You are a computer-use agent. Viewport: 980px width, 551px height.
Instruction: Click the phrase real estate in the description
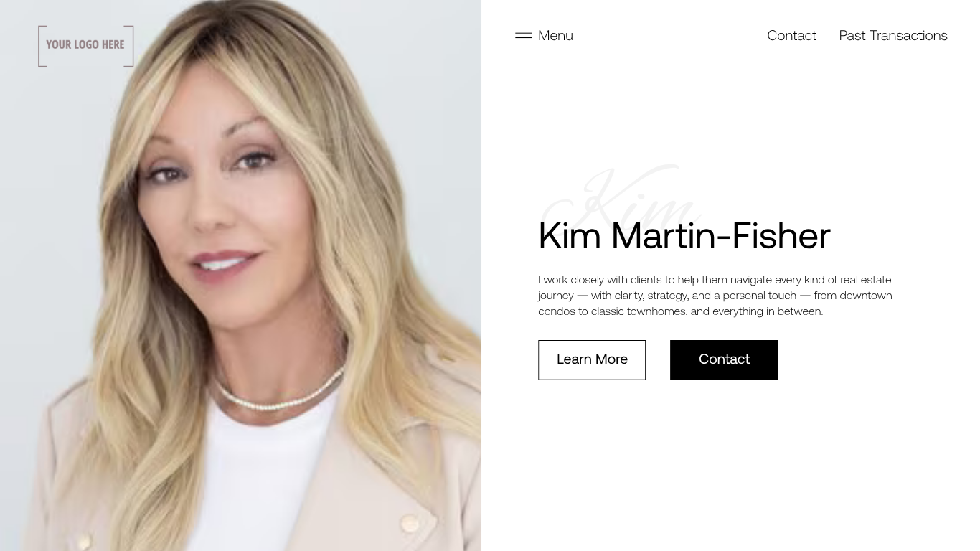[x=866, y=280]
